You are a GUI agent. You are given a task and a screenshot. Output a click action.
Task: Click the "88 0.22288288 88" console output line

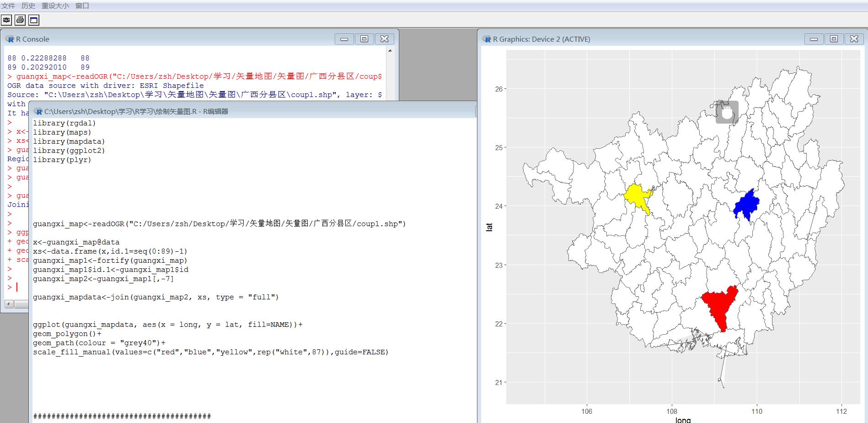(48, 58)
